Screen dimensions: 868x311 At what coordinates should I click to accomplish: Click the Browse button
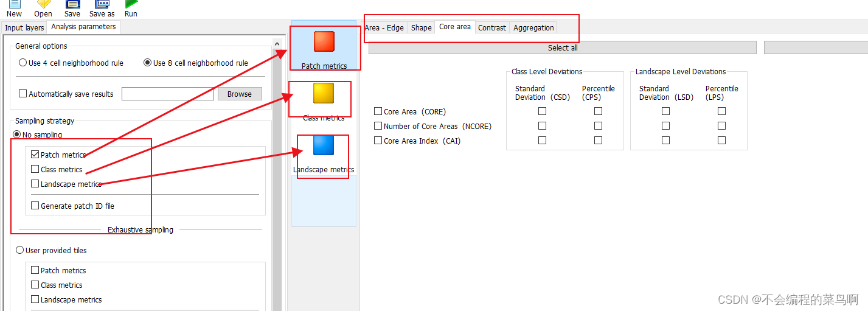coord(240,94)
